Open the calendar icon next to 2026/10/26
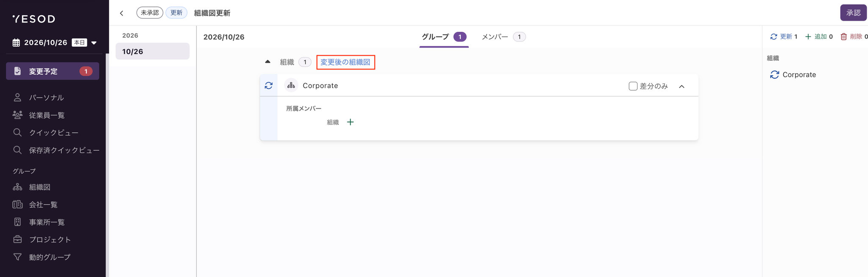Viewport: 868px width, 277px height. (x=16, y=42)
